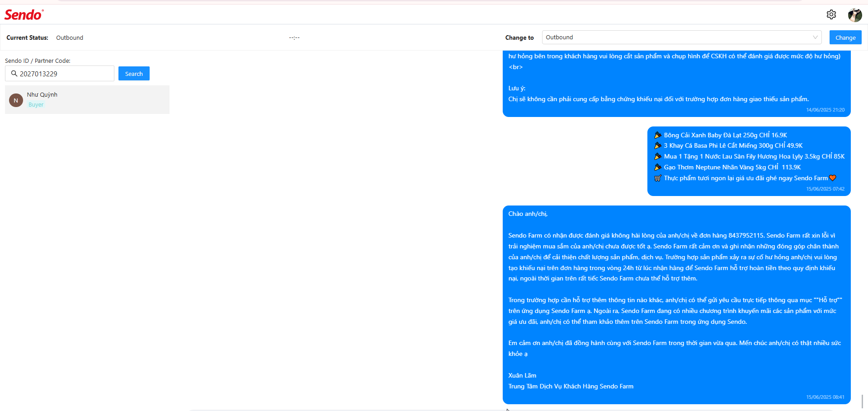Click the 15/06/2025 07:42 timestamp
This screenshot has width=868, height=411.
click(825, 189)
